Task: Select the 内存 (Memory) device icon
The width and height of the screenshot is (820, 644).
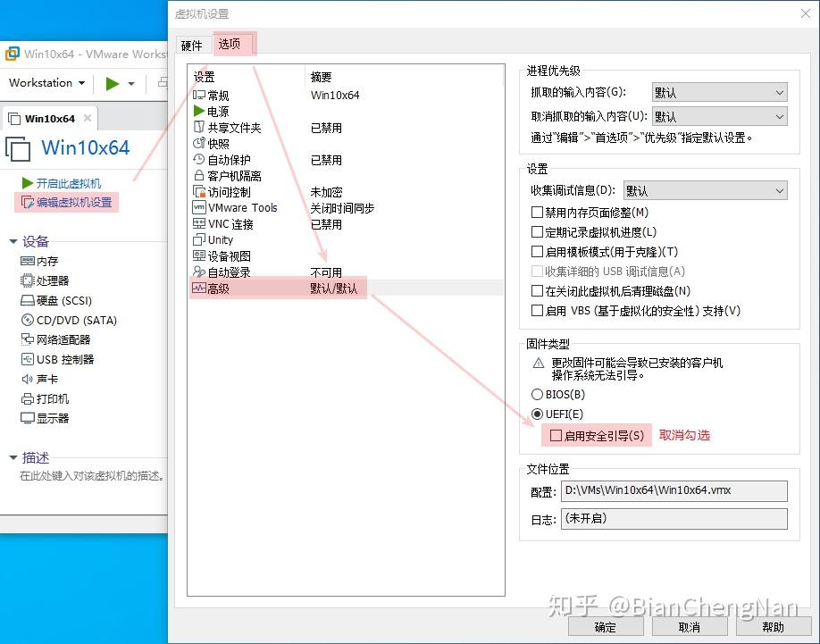Action: (x=44, y=261)
